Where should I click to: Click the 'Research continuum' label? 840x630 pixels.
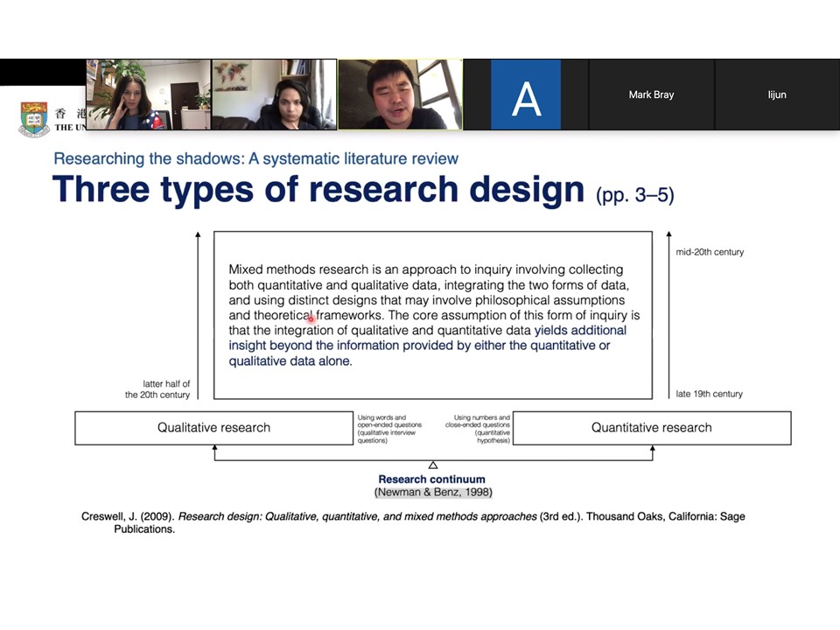(x=431, y=479)
